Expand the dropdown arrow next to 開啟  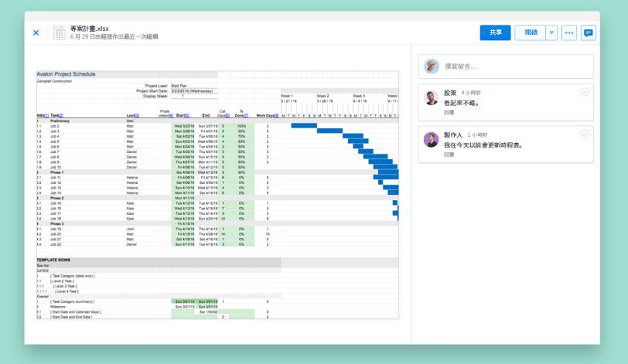click(x=551, y=32)
